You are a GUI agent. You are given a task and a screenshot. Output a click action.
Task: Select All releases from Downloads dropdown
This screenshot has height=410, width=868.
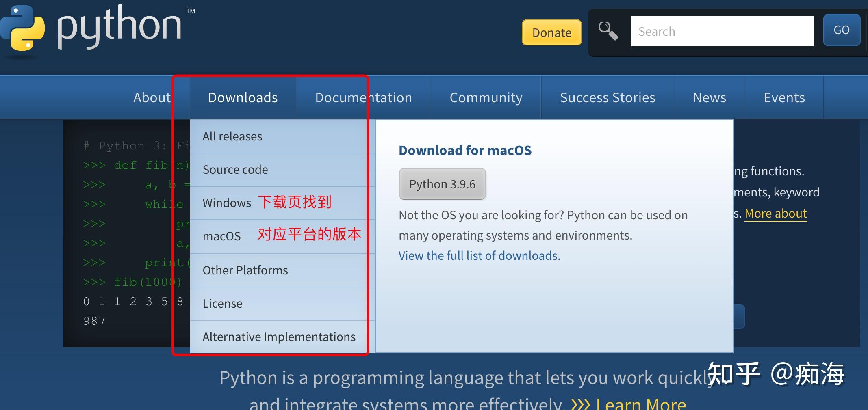point(282,136)
